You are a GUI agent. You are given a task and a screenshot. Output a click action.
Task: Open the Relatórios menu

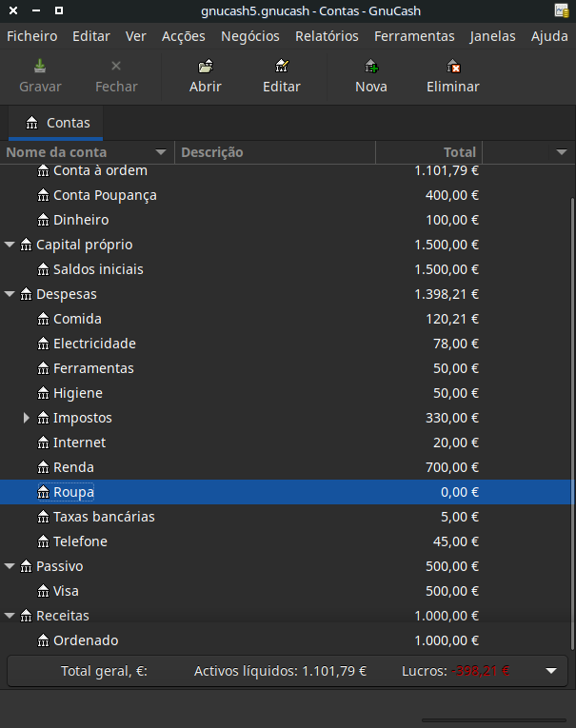click(x=327, y=36)
